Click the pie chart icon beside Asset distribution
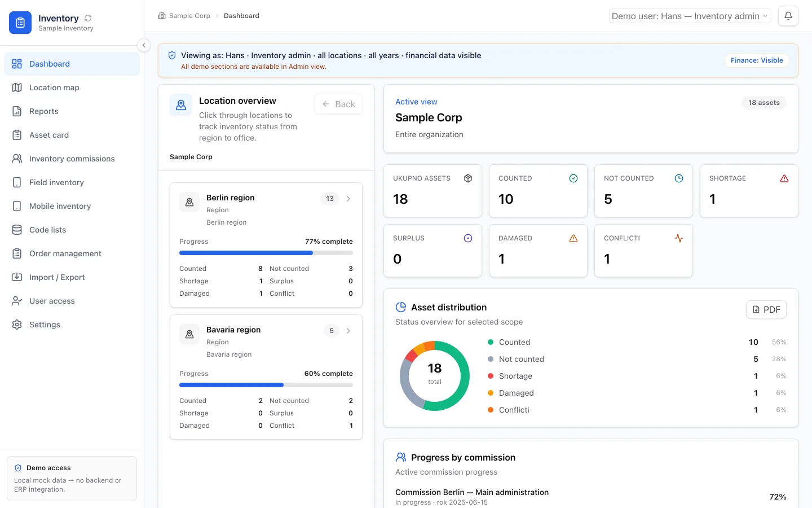 coord(401,307)
